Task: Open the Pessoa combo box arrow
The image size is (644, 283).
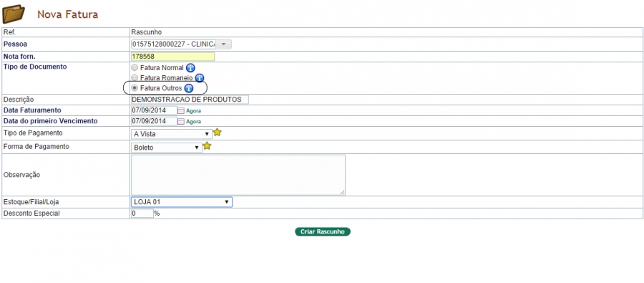Action: point(223,44)
